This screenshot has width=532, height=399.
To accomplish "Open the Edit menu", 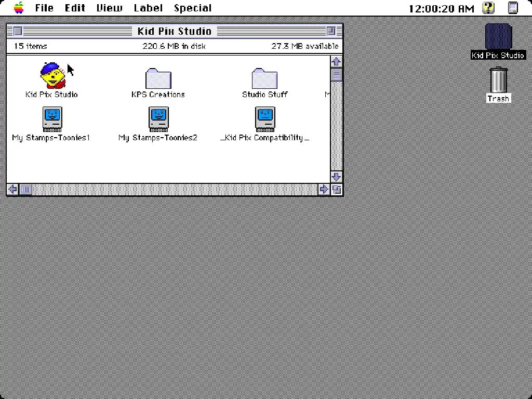I will pos(75,8).
